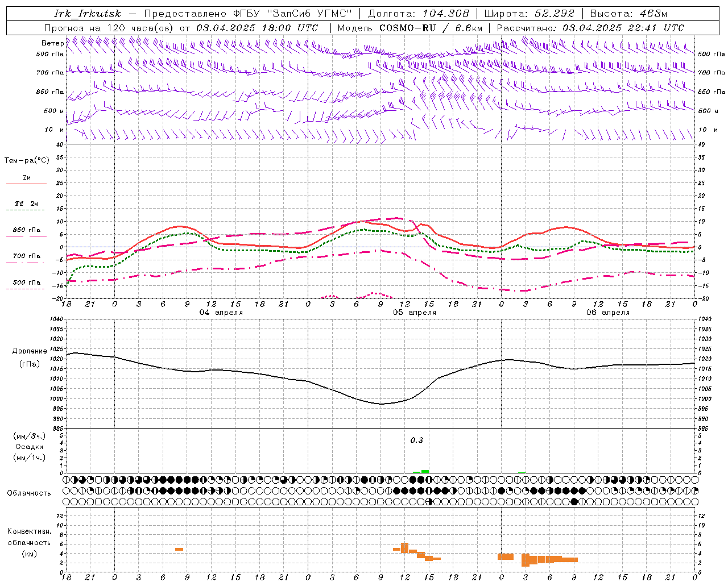Image resolution: width=728 pixels, height=582 pixels.
Task: Click the (мм/3ч.) precipitation unit label
Action: pyautogui.click(x=30, y=436)
